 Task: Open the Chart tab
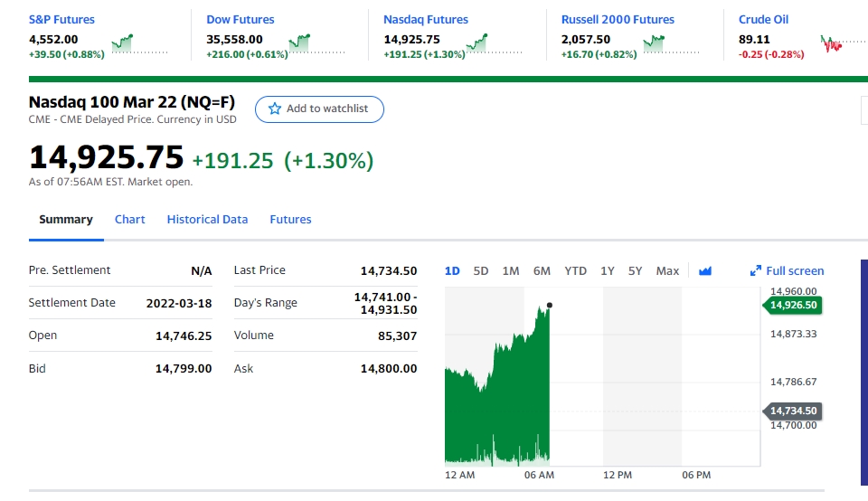pos(129,219)
